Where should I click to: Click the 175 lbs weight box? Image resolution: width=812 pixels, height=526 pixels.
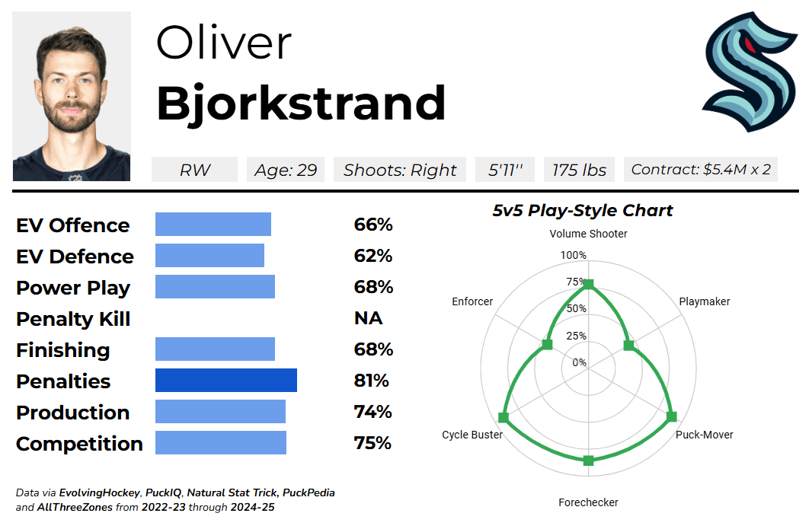point(579,170)
